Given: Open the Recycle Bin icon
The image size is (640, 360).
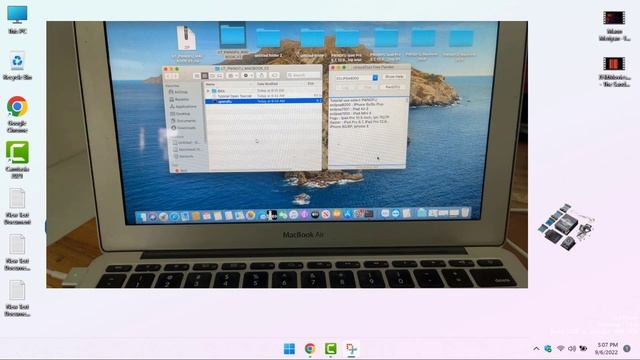Looking at the screenshot, I should 17,65.
